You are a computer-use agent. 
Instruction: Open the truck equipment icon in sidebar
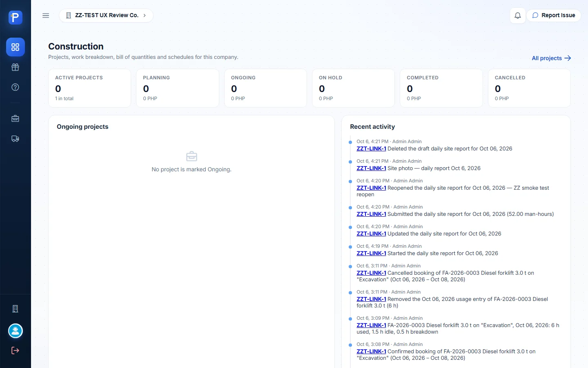pyautogui.click(x=16, y=139)
